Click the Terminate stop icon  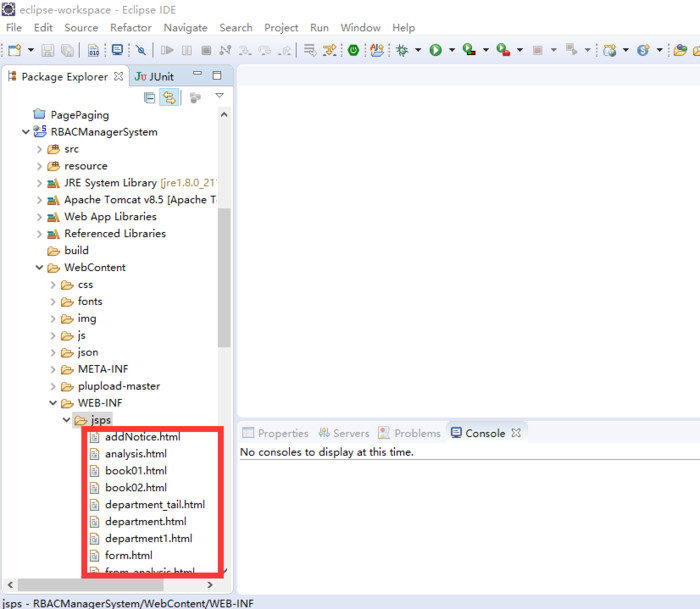click(x=206, y=50)
